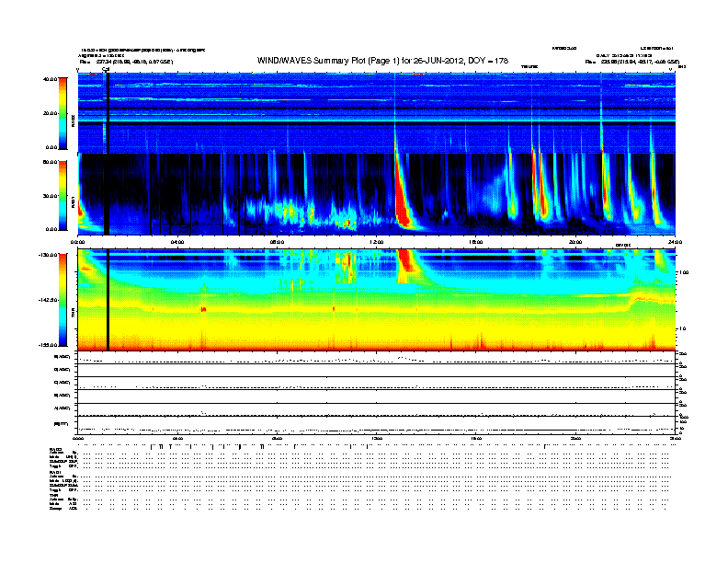Click the 12:00 tick on bottom line-plot axis
Viewport: 728px width, 563px height.
pos(377,438)
